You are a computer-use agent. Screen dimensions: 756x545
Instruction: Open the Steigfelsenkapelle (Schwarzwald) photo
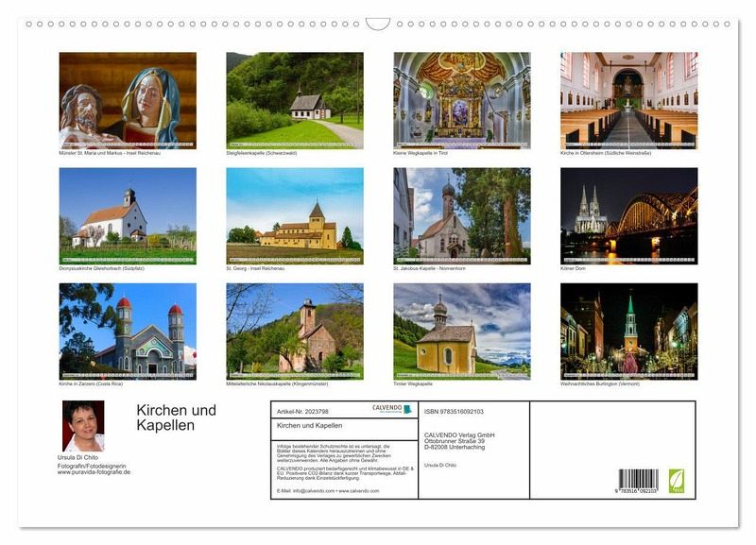[294, 100]
